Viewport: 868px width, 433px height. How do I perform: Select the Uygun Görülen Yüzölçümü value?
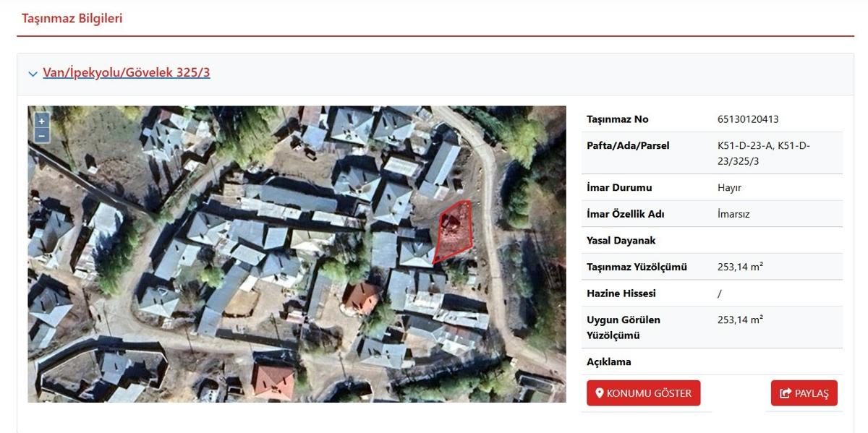(740, 320)
